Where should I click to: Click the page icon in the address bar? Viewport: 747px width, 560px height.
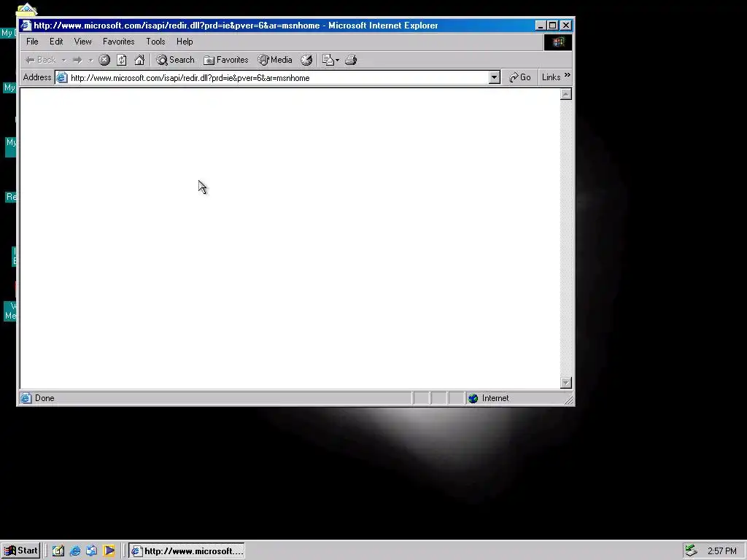tap(62, 77)
